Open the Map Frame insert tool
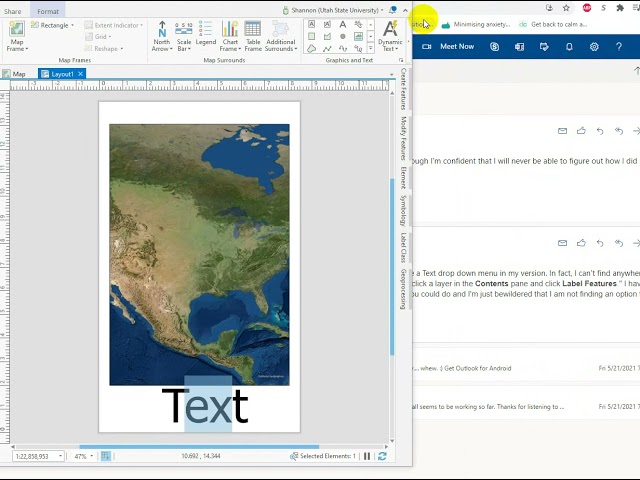This screenshot has width=640, height=480. click(x=17, y=36)
